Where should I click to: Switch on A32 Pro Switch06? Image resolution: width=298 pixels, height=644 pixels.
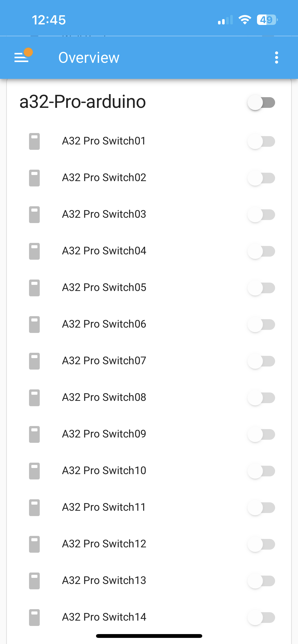(261, 324)
